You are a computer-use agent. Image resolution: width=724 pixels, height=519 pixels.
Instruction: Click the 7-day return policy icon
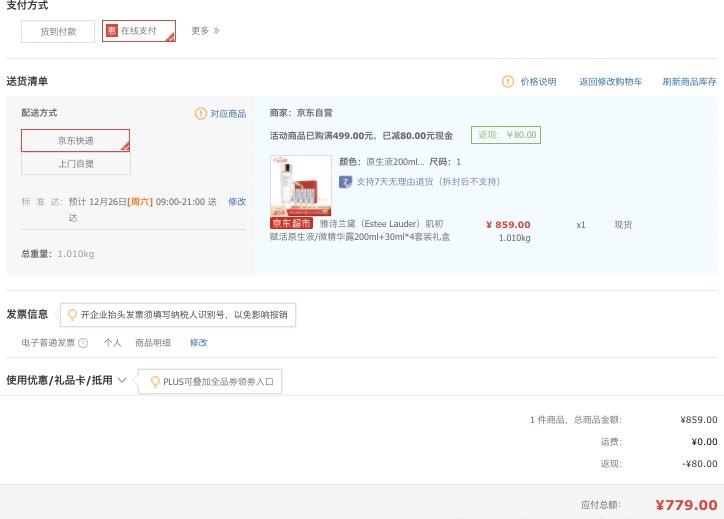345,182
